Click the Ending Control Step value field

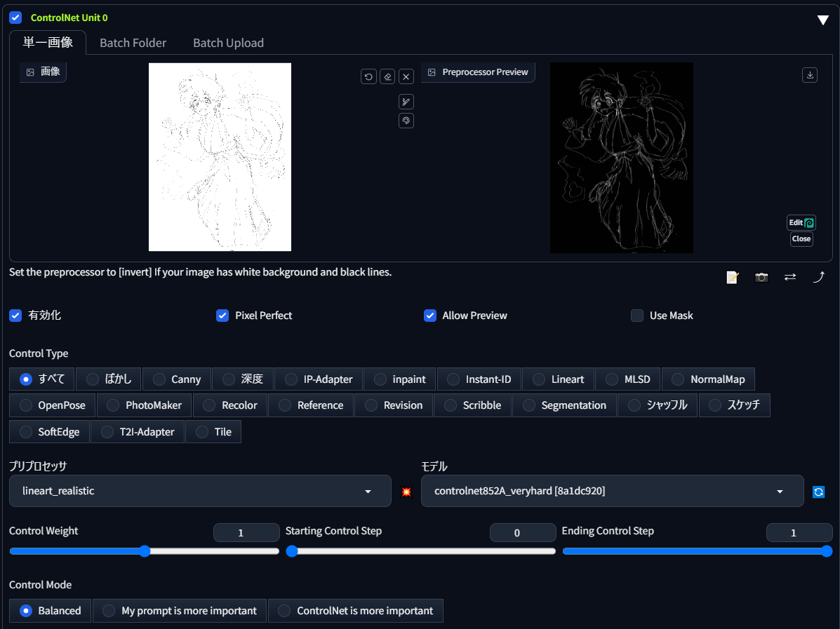click(799, 533)
